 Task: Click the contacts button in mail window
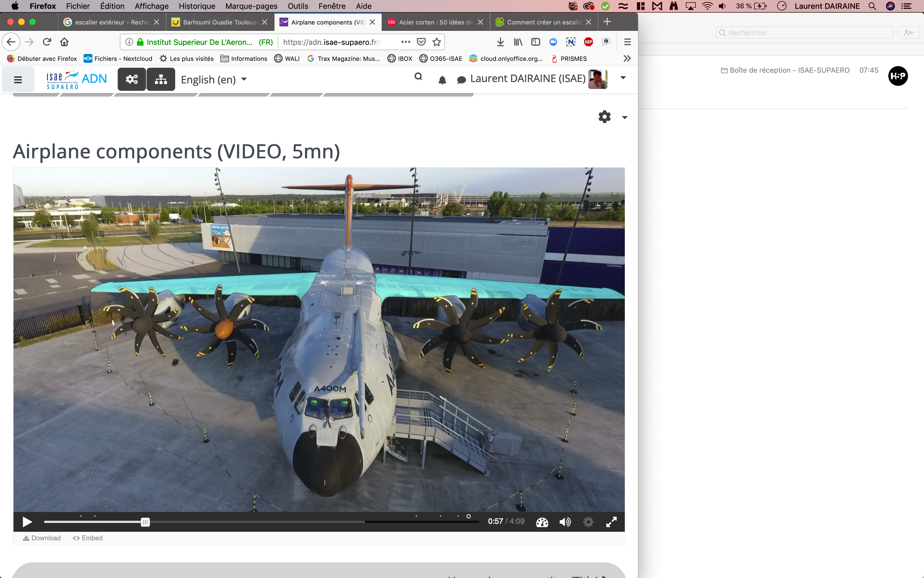(909, 32)
